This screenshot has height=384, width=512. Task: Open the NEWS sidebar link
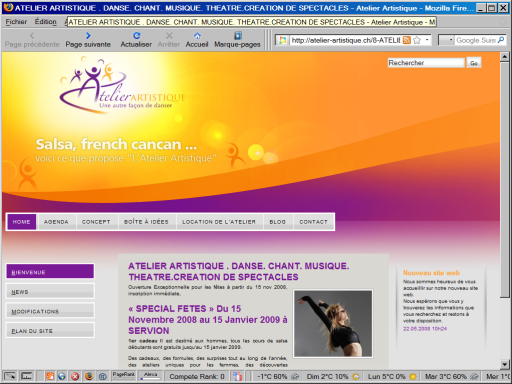coord(50,292)
